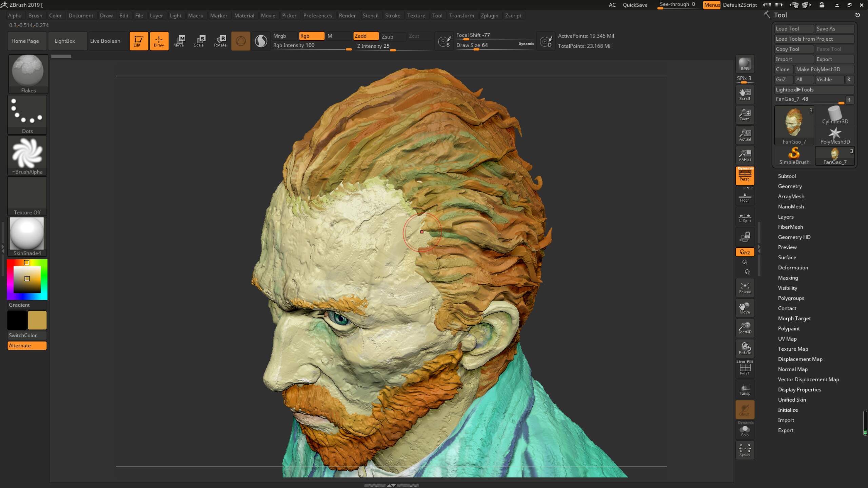Adjust the Draw Size slider
This screenshot has height=488, width=868.
[x=494, y=46]
